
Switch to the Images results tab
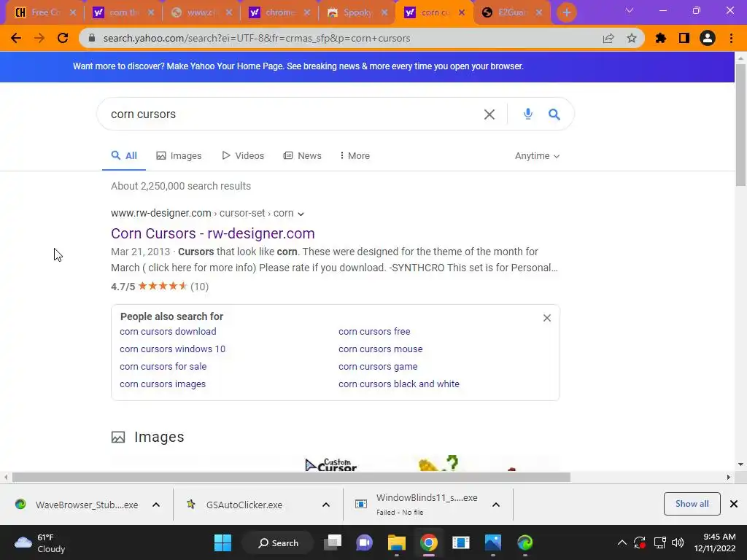[179, 156]
